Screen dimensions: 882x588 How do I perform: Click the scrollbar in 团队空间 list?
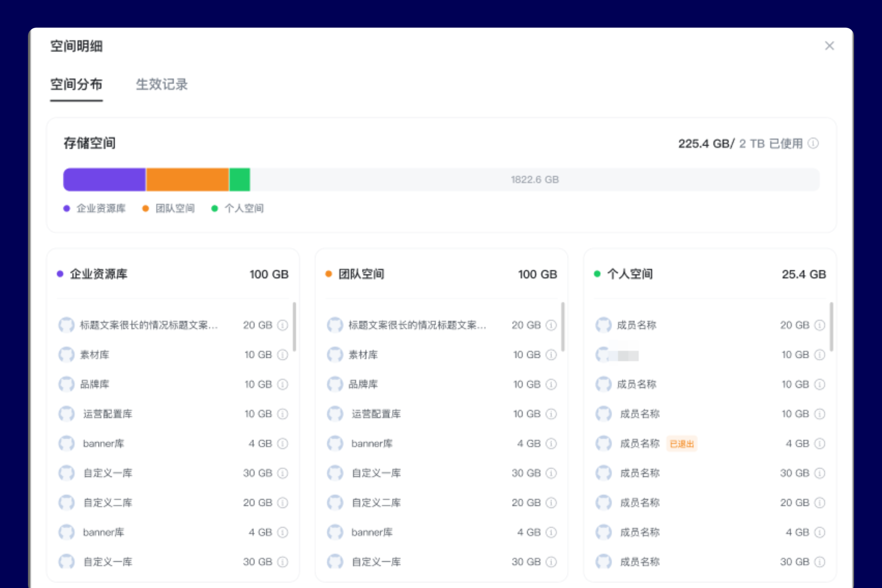(563, 327)
